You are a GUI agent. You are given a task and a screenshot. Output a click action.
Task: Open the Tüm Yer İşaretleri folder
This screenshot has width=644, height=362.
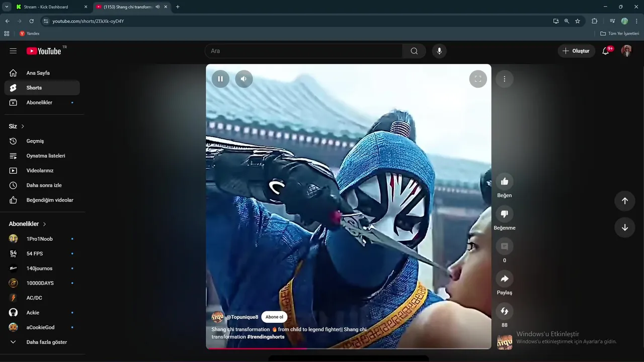(619, 34)
